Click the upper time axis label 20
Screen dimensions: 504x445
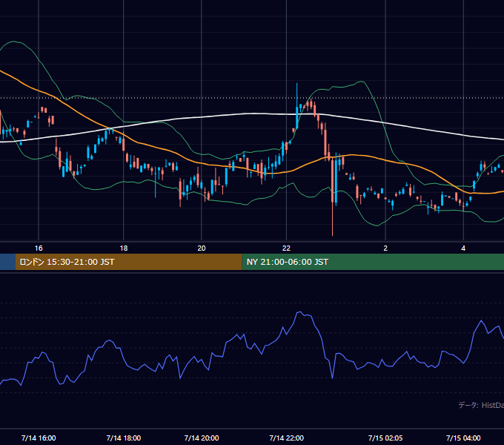(202, 248)
